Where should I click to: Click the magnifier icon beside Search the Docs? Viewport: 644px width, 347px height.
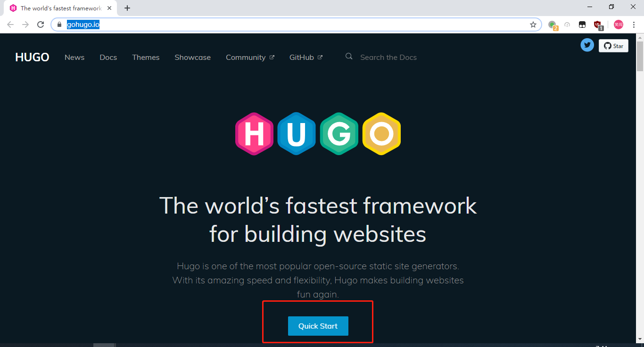point(349,57)
